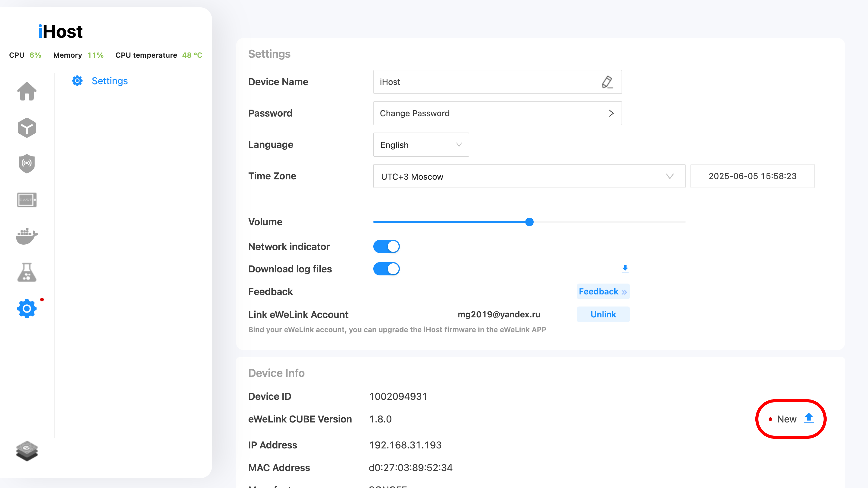This screenshot has height=488, width=868.
Task: Open the Docker whale add-ons icon
Action: pyautogui.click(x=27, y=236)
